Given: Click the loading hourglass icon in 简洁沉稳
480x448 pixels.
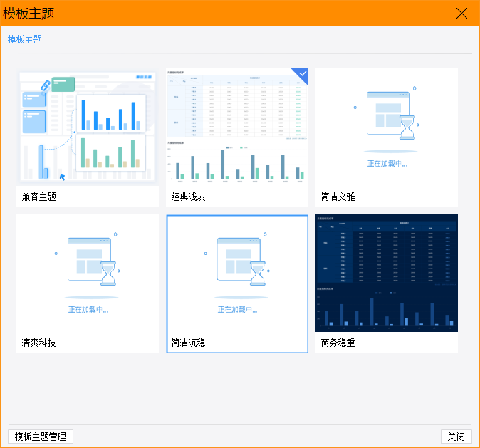Looking at the screenshot, I should tap(258, 274).
